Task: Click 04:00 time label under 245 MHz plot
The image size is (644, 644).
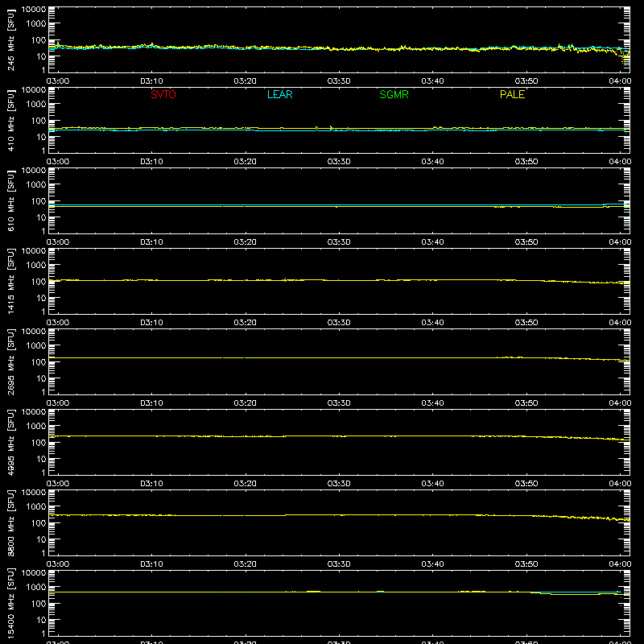Action: pos(620,81)
